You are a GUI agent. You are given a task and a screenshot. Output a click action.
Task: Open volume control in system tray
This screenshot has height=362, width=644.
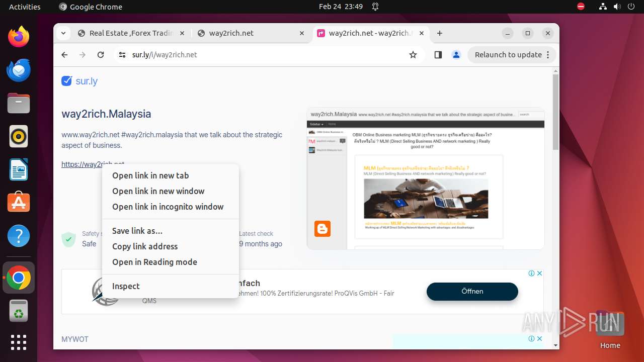pyautogui.click(x=617, y=7)
